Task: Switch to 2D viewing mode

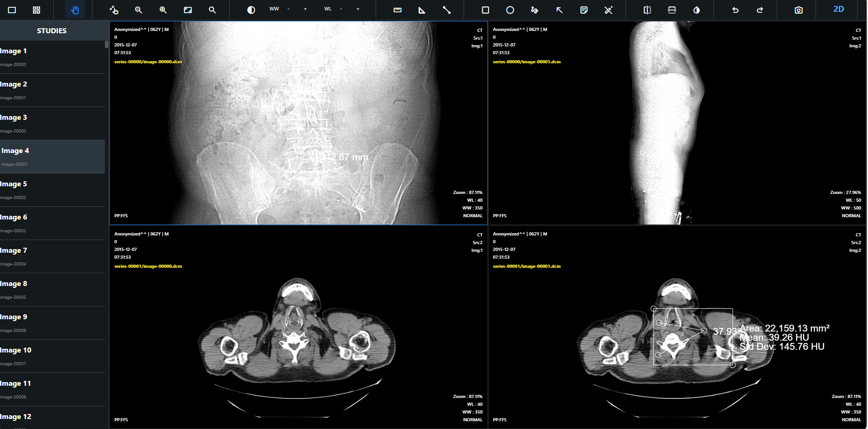Action: [x=839, y=9]
